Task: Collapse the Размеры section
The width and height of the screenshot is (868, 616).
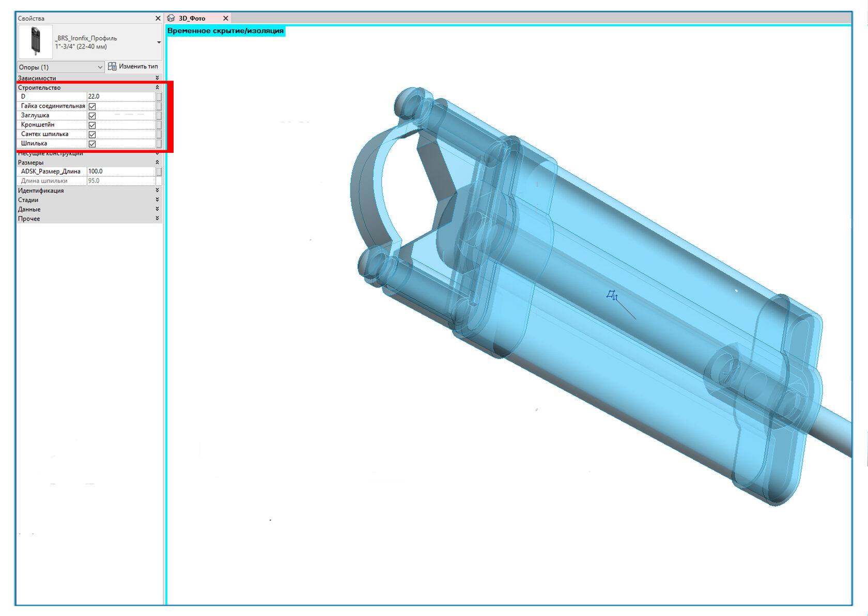Action: point(157,162)
